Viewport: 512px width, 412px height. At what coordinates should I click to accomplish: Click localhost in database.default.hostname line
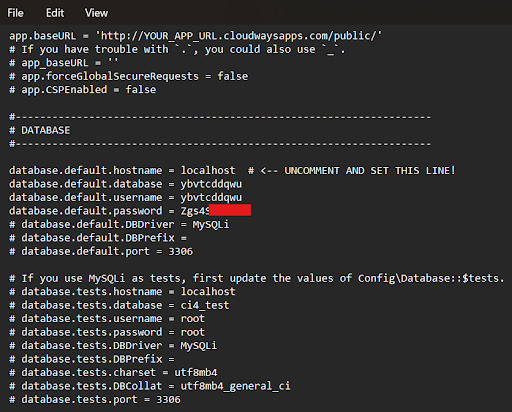[208, 170]
